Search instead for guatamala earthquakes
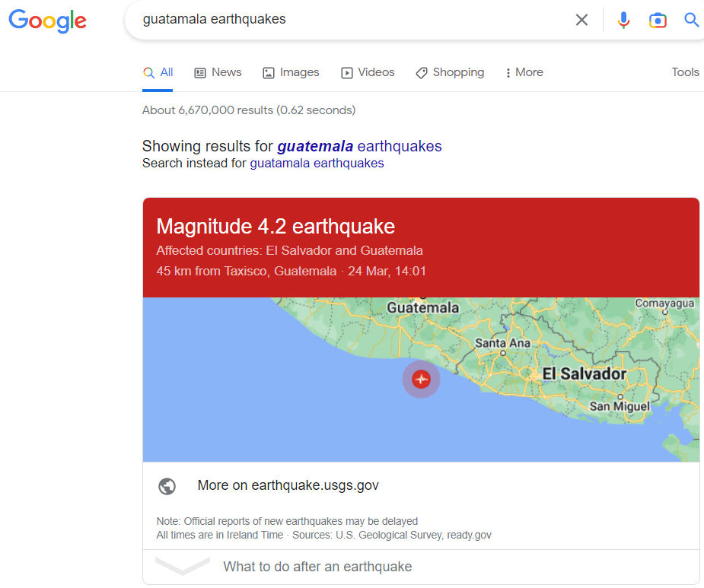 point(317,164)
